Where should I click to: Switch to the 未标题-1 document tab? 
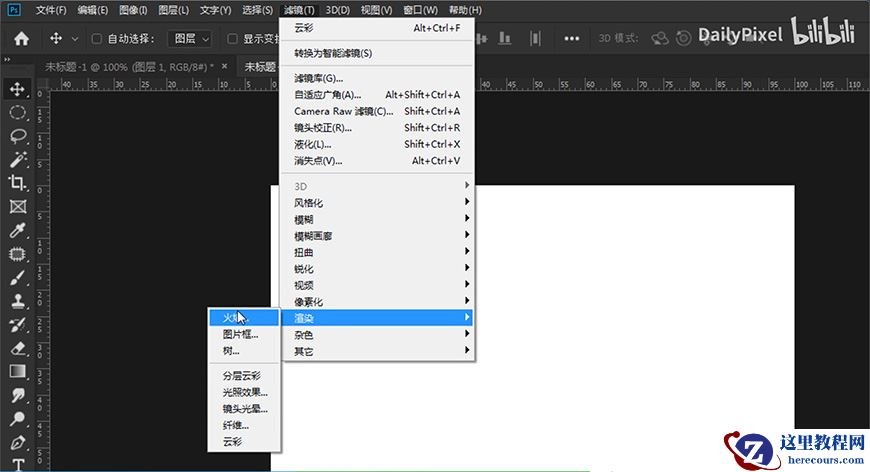[129, 67]
